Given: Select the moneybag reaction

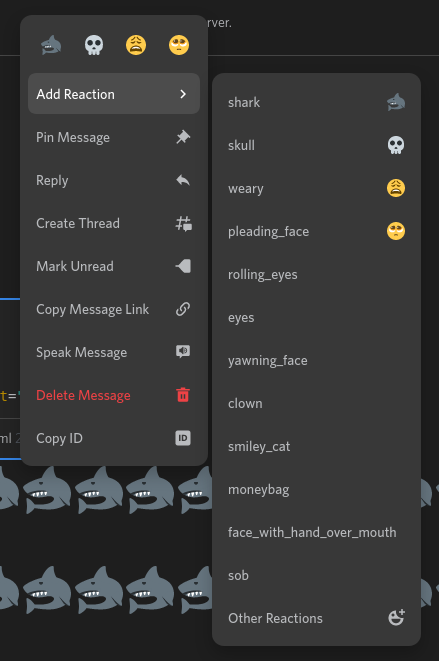Looking at the screenshot, I should tap(316, 489).
